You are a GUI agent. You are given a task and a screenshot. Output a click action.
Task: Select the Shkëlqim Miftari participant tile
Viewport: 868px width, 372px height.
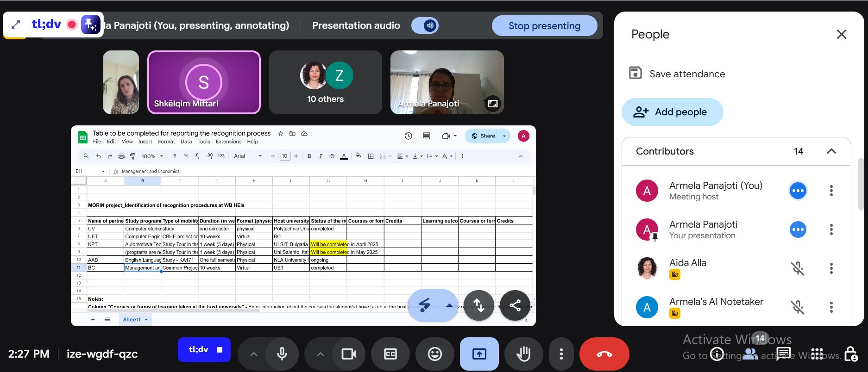point(204,82)
